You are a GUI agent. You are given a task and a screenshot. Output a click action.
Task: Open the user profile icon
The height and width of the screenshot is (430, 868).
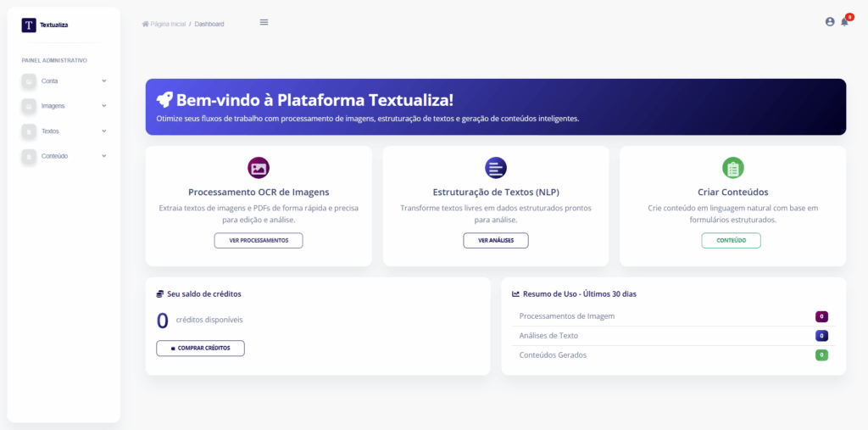829,22
